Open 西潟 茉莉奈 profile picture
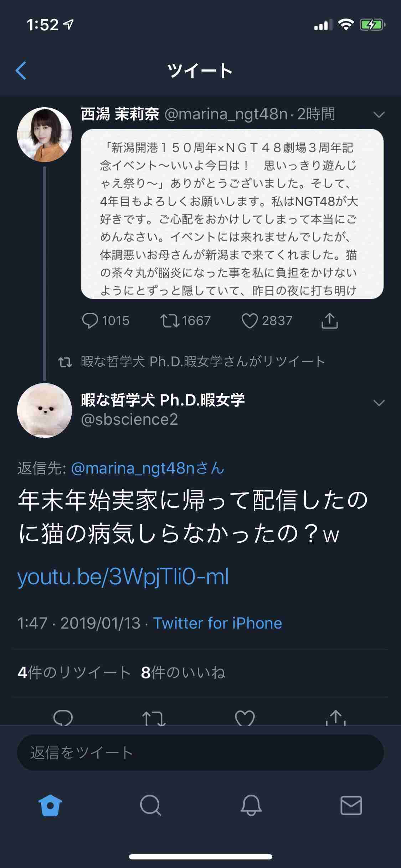This screenshot has width=401, height=868. pos(45,135)
